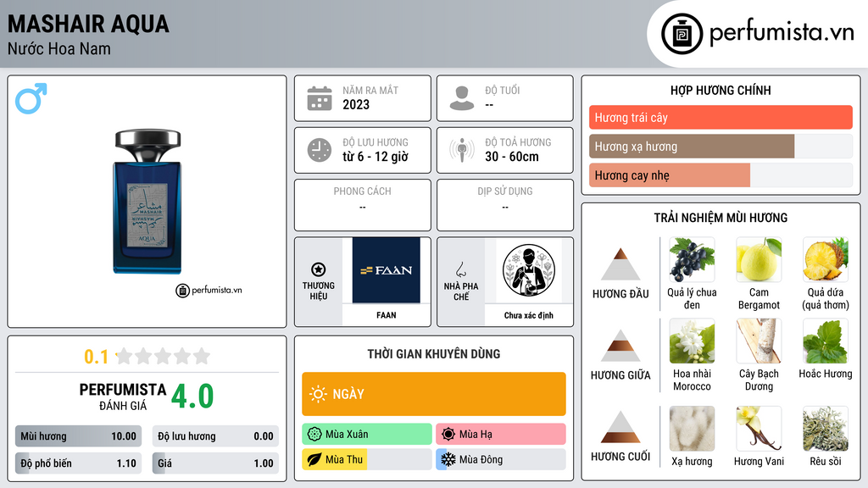The image size is (868, 488).
Task: Click the sun icon in the Ngày bar
Action: 319,394
